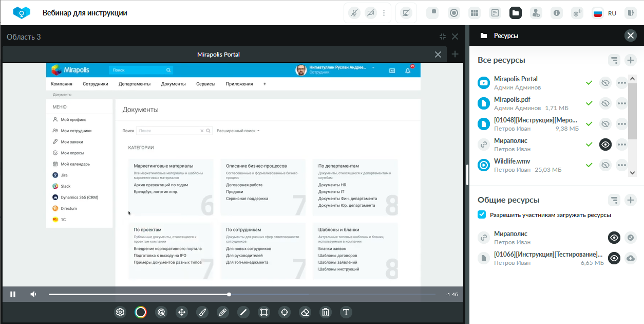Viewport: 644px width, 324px height.
Task: Select the circle shape tool
Action: 285,312
